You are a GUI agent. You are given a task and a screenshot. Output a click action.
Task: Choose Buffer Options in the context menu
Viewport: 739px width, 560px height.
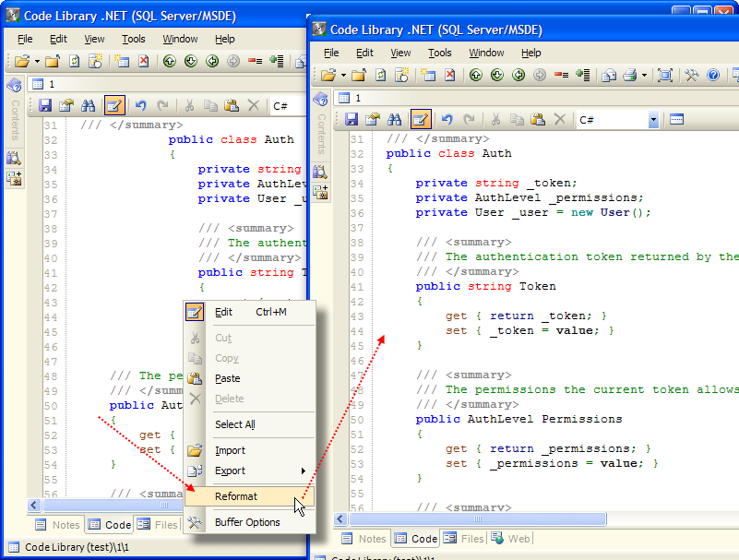pyautogui.click(x=249, y=522)
